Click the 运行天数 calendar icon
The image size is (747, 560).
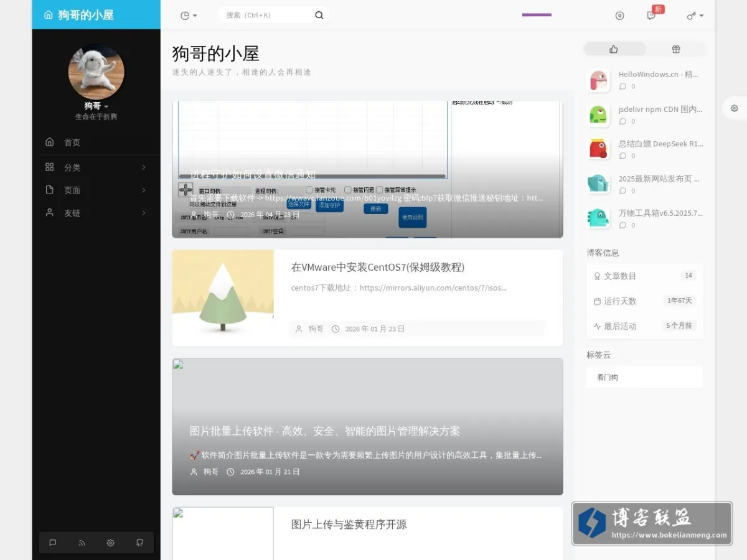point(598,301)
